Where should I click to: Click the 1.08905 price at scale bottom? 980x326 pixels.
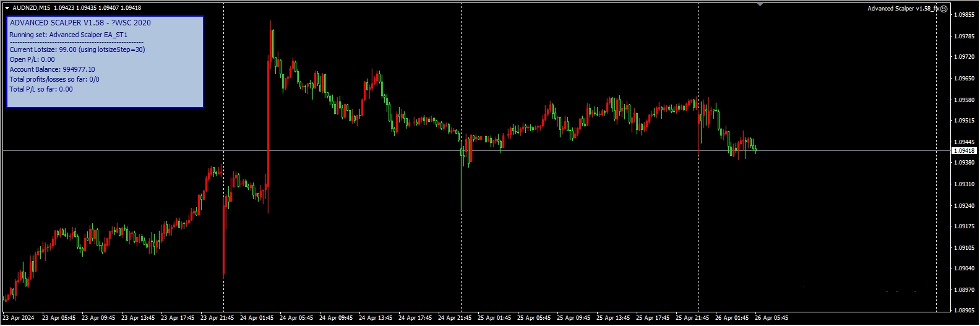964,311
